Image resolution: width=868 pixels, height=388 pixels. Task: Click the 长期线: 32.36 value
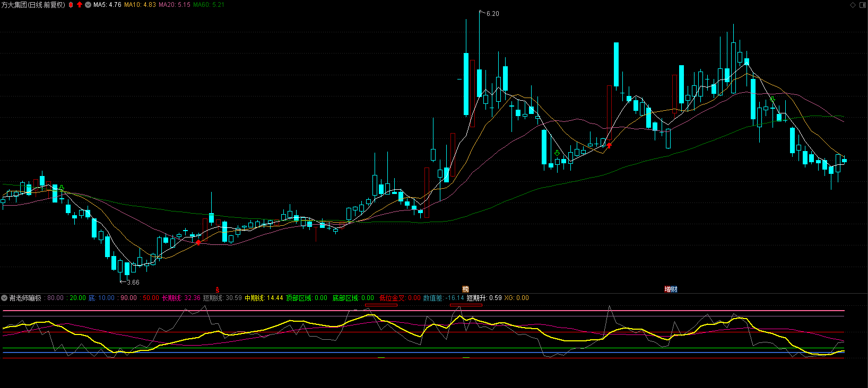[x=181, y=298]
